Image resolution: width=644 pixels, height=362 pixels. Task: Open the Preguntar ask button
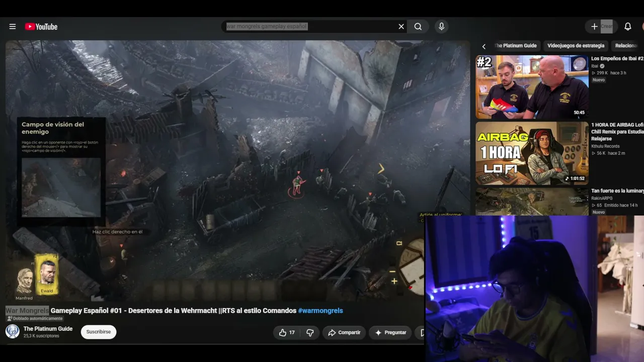(x=390, y=332)
